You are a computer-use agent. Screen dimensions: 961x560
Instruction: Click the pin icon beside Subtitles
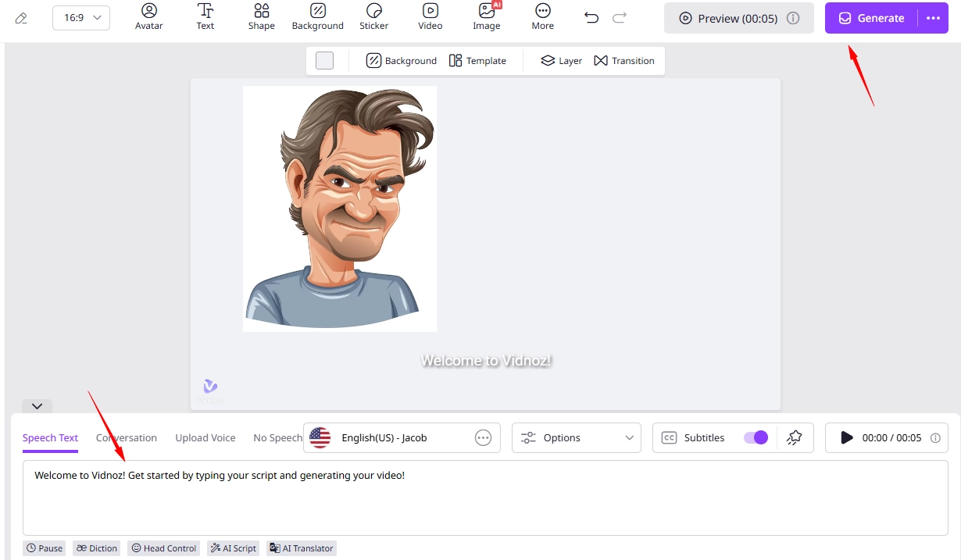point(794,437)
